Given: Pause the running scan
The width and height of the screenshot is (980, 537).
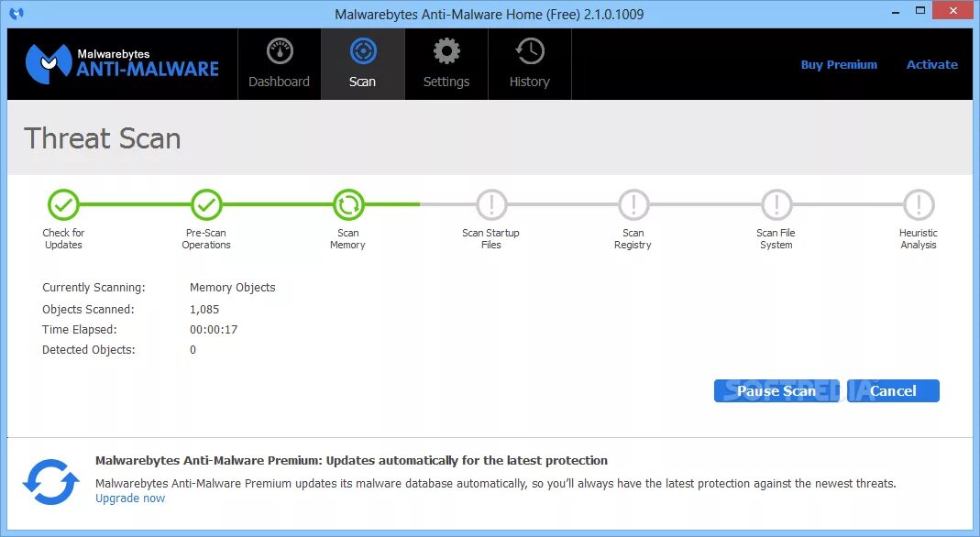Looking at the screenshot, I should (776, 391).
